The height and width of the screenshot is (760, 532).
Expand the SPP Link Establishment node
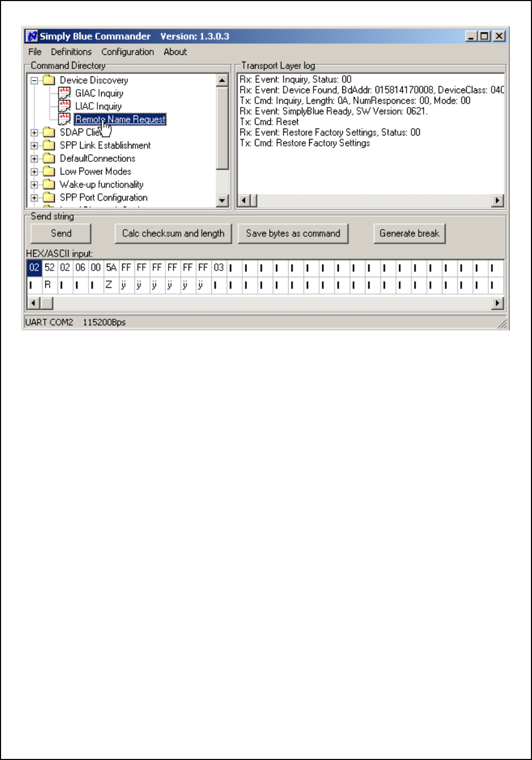coord(34,145)
